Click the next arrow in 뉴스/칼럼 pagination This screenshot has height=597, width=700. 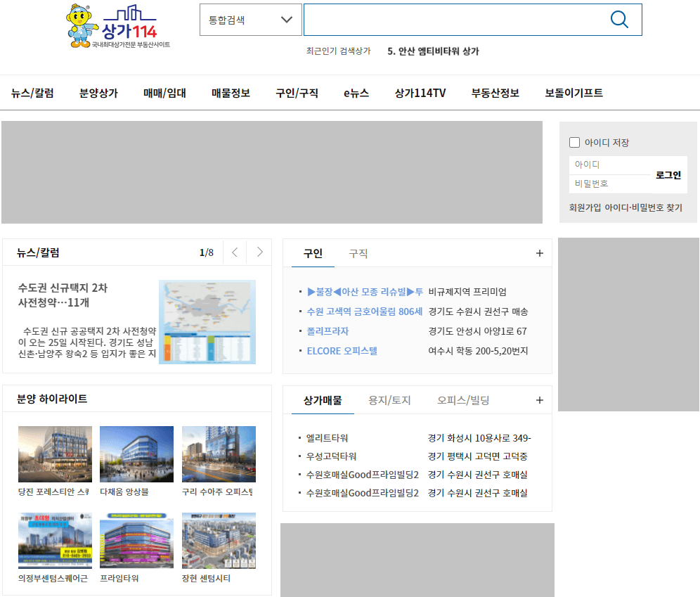coord(258,252)
